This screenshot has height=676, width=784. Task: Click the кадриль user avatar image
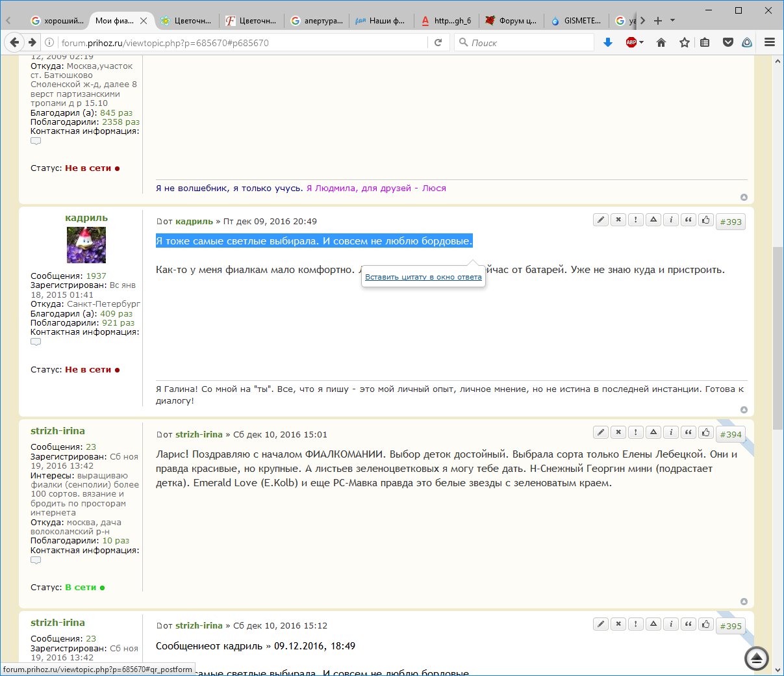(86, 245)
